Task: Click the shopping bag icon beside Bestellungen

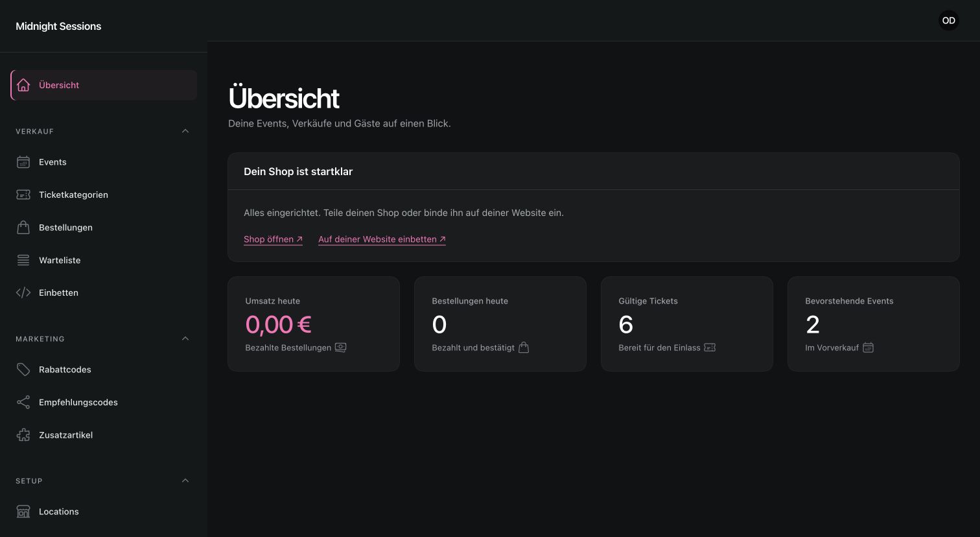Action: pyautogui.click(x=23, y=228)
